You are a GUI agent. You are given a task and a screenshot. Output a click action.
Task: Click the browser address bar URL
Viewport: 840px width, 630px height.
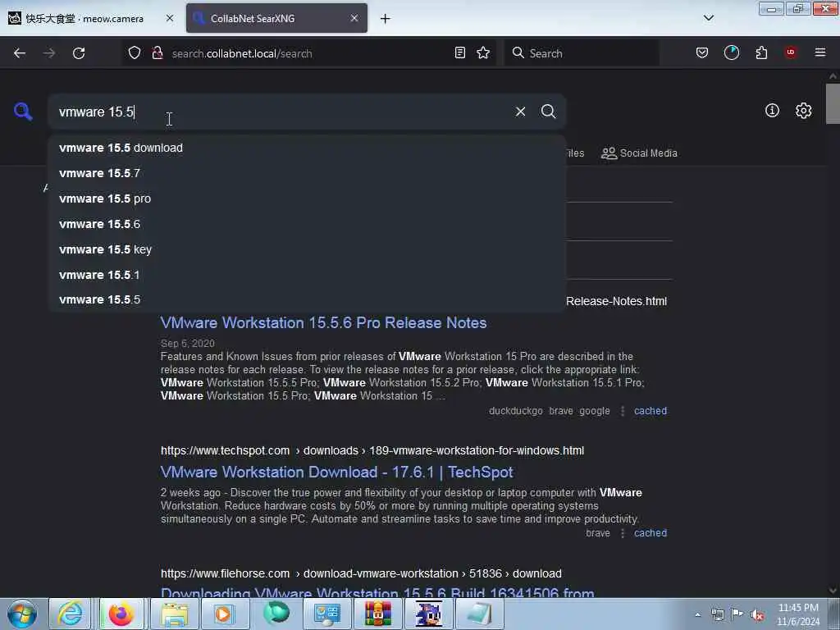click(242, 53)
